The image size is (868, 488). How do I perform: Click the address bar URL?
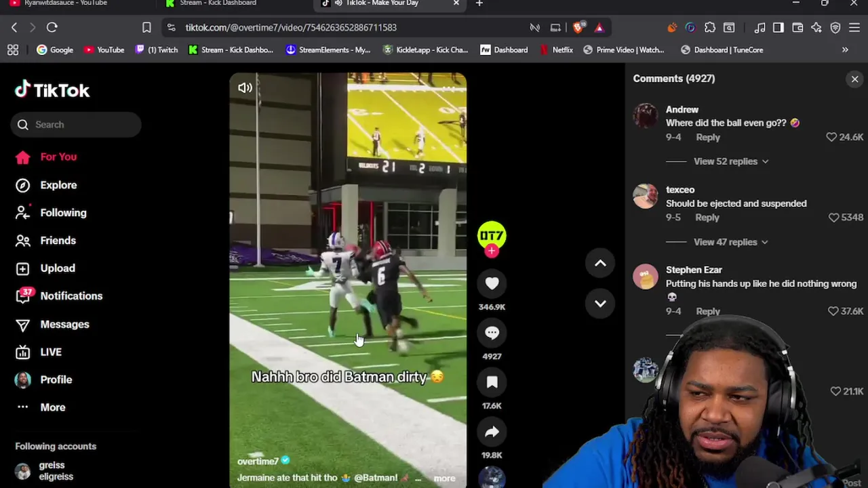[291, 27]
